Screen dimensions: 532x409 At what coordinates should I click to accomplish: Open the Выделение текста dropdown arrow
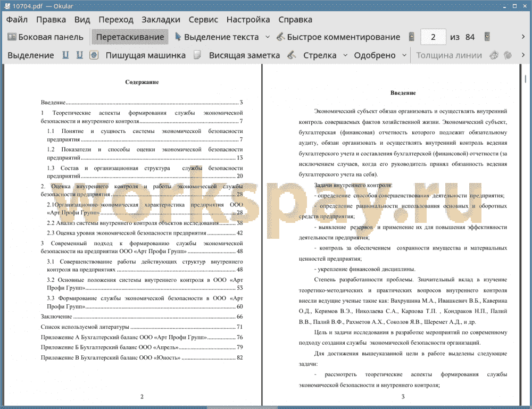(x=268, y=37)
